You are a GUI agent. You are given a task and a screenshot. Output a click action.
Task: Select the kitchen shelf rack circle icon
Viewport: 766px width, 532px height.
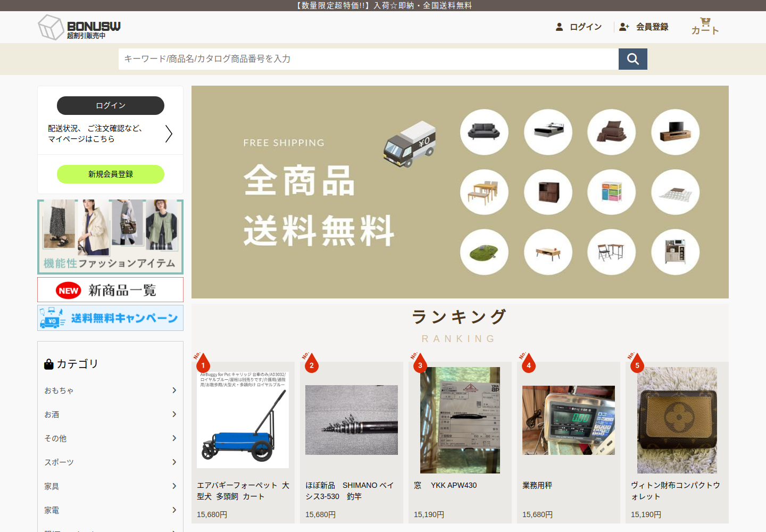pos(676,252)
